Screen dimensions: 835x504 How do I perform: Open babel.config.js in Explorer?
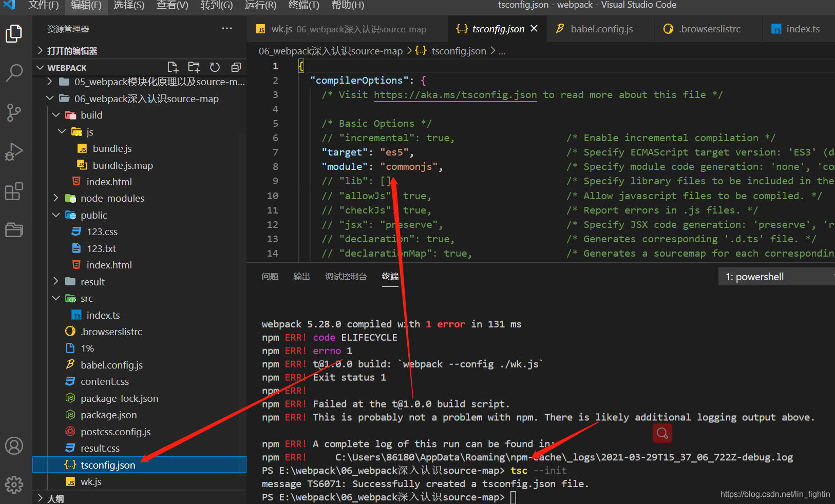[111, 365]
